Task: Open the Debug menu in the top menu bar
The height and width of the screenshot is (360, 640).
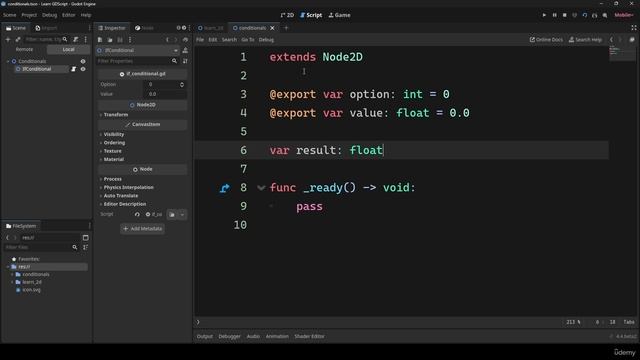Action: click(x=49, y=15)
